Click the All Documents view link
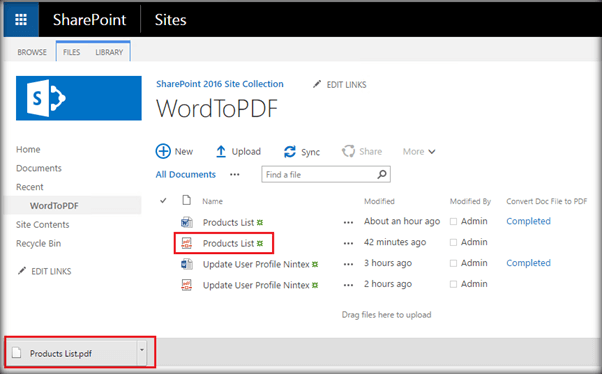This screenshot has width=602, height=374. pos(185,174)
